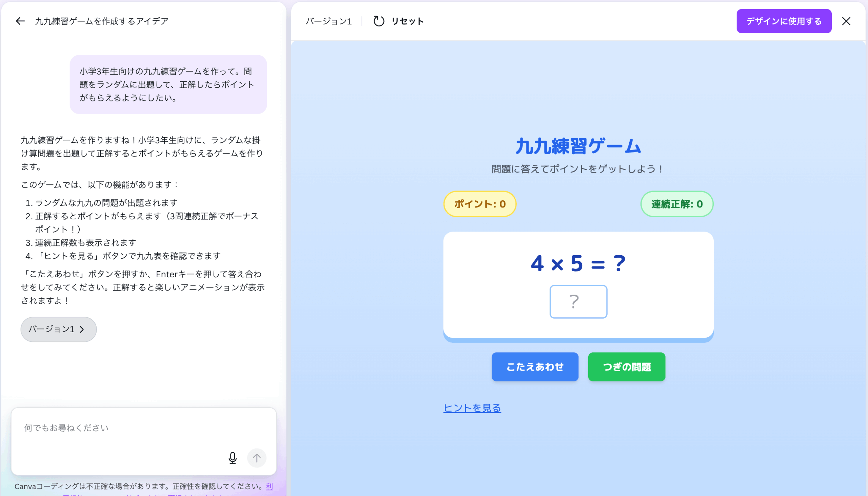868x496 pixels.
Task: Click the microphone voice input icon
Action: 232,458
